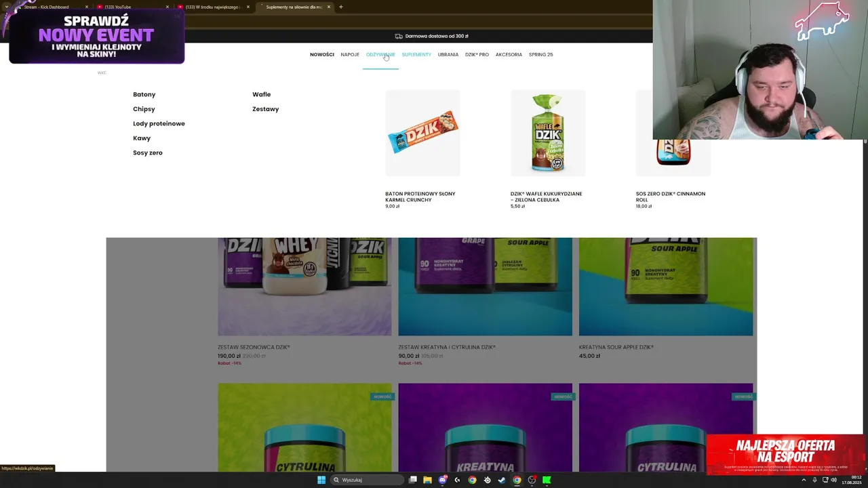Image resolution: width=868 pixels, height=488 pixels.
Task: Open the Wafle Dzik corn wafers thumbnail
Action: point(548,134)
